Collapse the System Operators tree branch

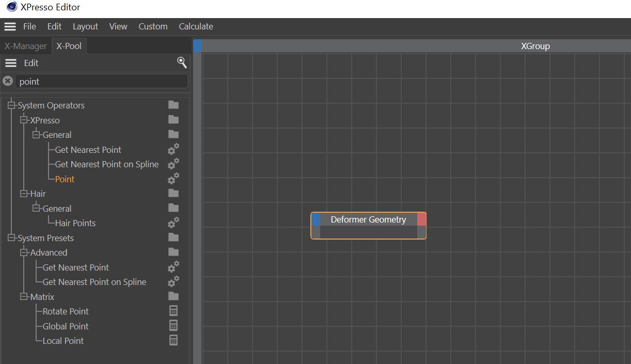(11, 105)
